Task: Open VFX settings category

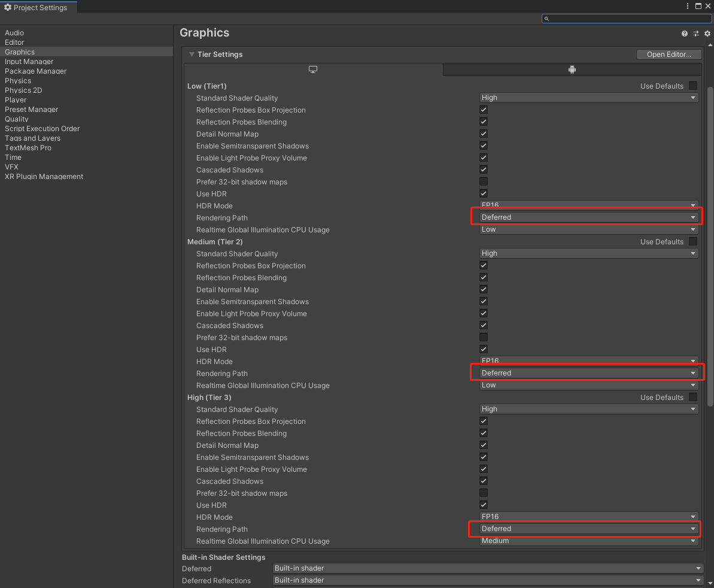Action: 12,166
